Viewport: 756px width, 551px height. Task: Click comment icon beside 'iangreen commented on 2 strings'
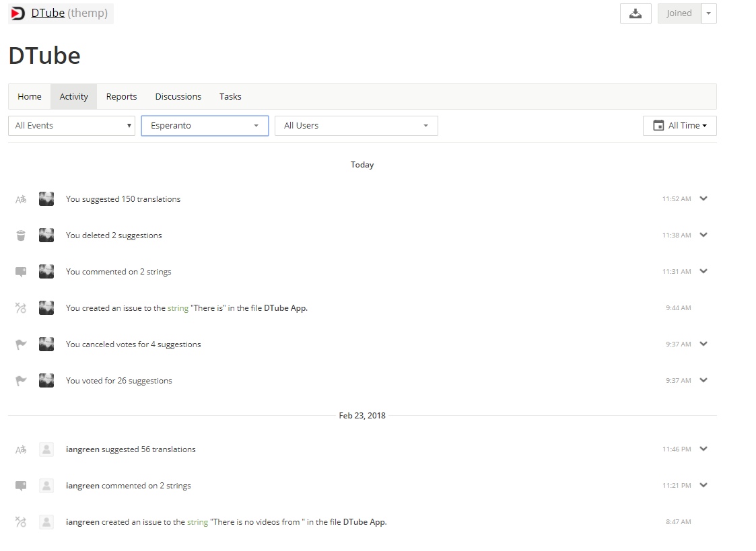[21, 486]
